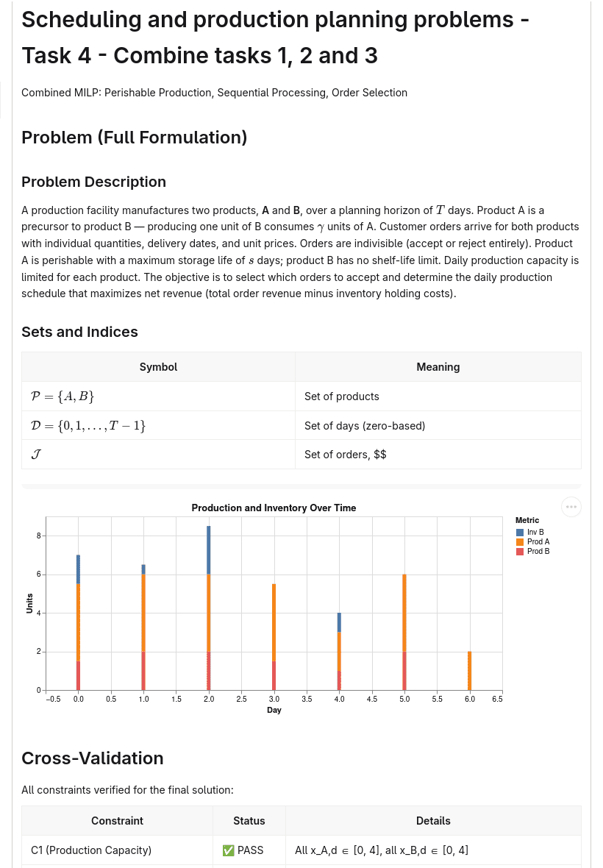Click the Sets and Indices heading

tap(79, 332)
